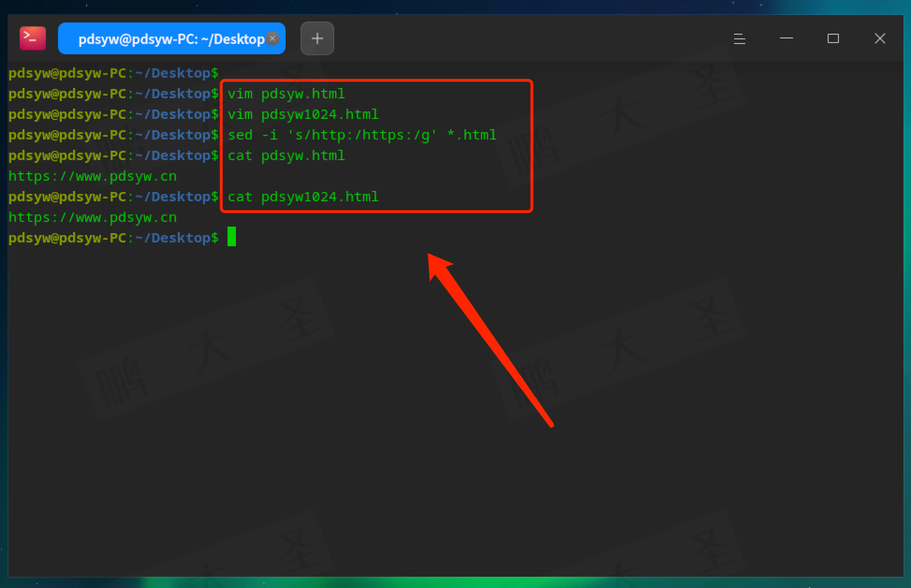Viewport: 911px width, 588px height.
Task: Close the pdsyw@pdsyw-PC tab with its x
Action: point(272,38)
